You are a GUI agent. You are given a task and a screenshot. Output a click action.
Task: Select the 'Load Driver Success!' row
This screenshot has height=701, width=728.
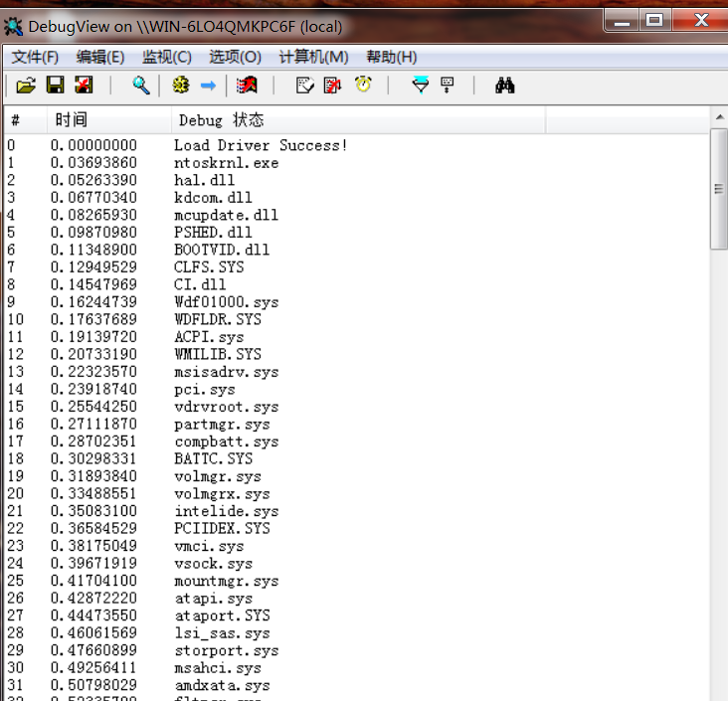pos(357,145)
